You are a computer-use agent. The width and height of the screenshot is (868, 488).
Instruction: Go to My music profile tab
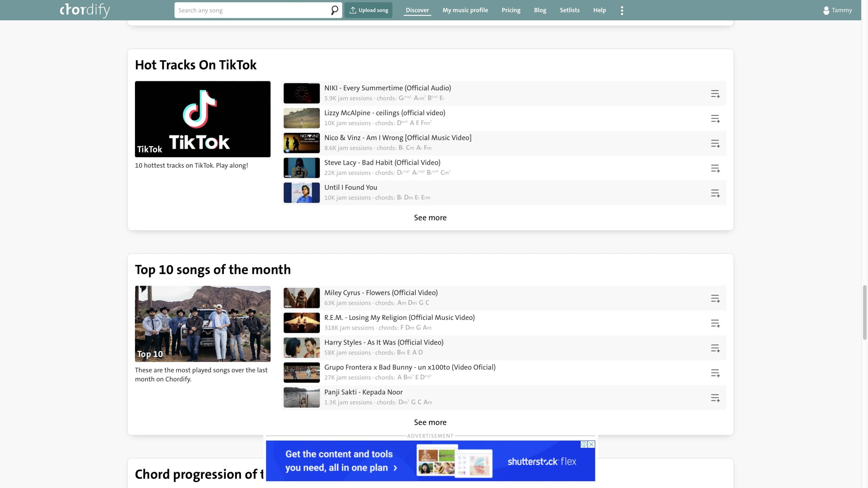click(465, 10)
